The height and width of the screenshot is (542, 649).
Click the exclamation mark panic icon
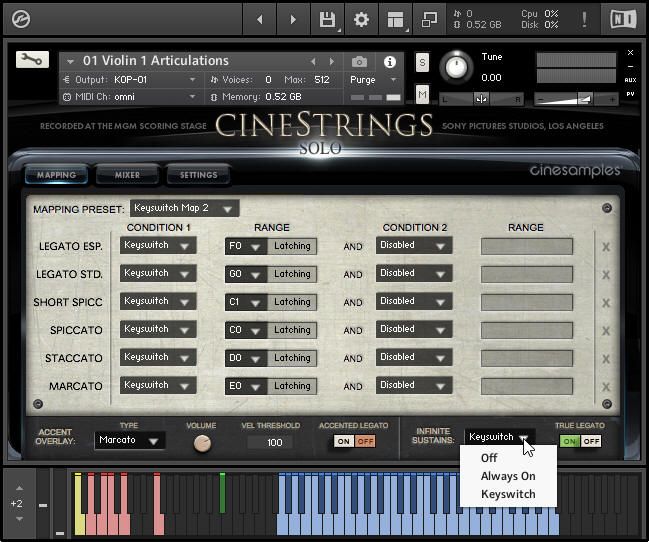click(x=584, y=19)
